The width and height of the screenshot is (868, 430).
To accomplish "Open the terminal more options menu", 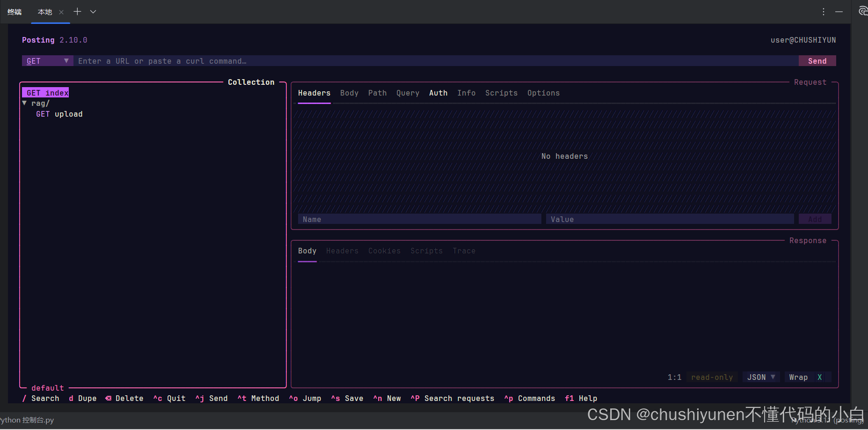I will 824,12.
